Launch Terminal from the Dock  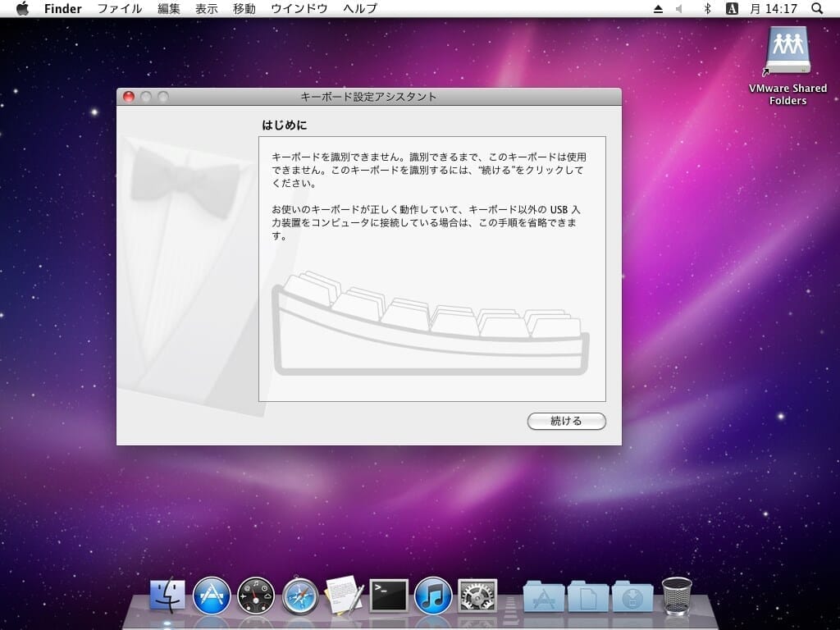389,596
